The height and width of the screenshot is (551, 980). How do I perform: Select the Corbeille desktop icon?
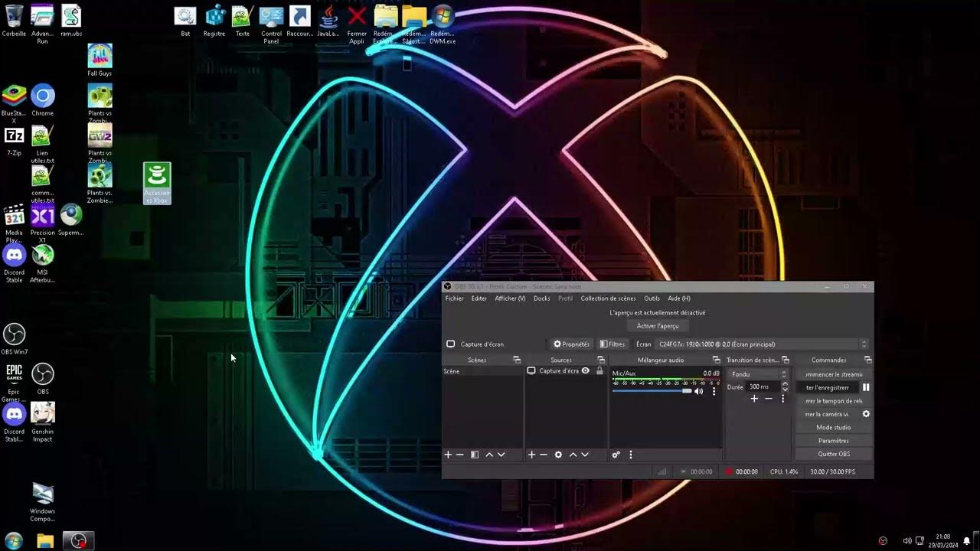point(14,21)
